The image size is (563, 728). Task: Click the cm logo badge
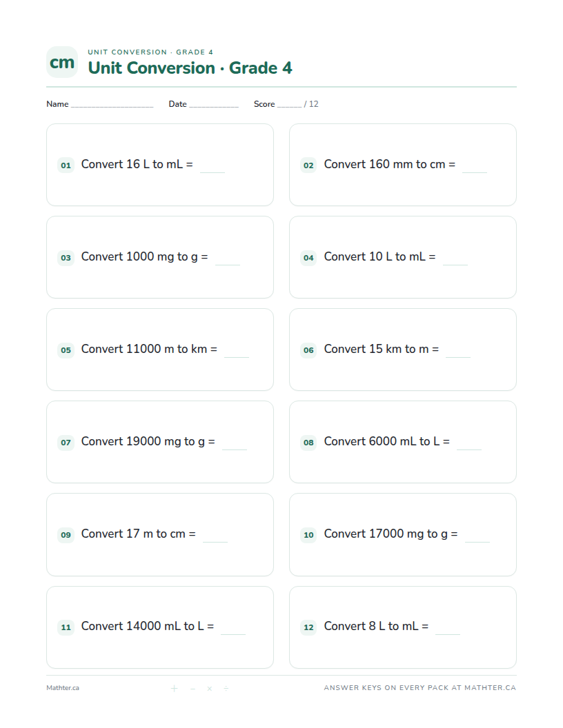tap(62, 62)
